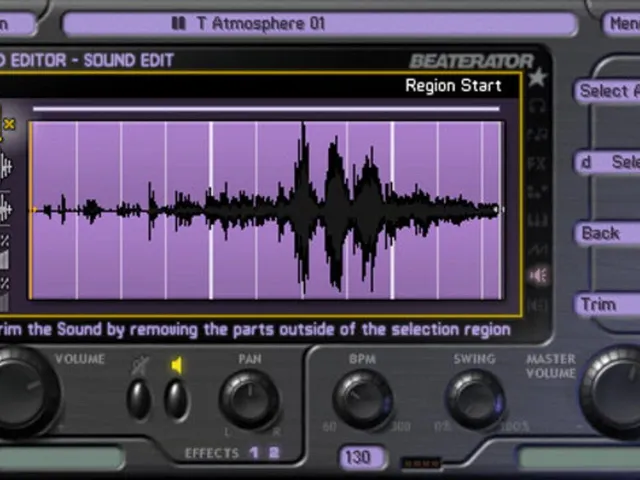
Task: Enable effect slot 1
Action: tap(254, 453)
